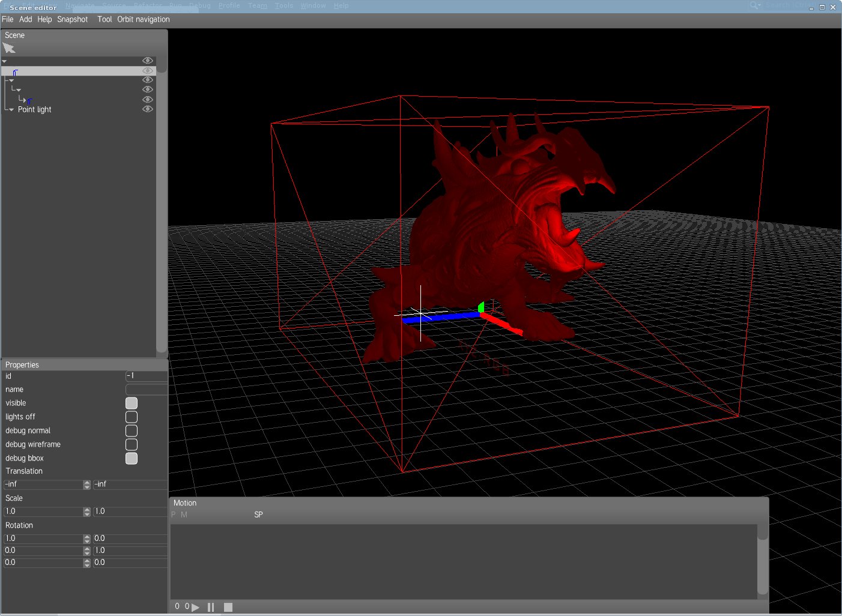Click the M column label in Motion panel
The width and height of the screenshot is (842, 616).
click(x=184, y=515)
